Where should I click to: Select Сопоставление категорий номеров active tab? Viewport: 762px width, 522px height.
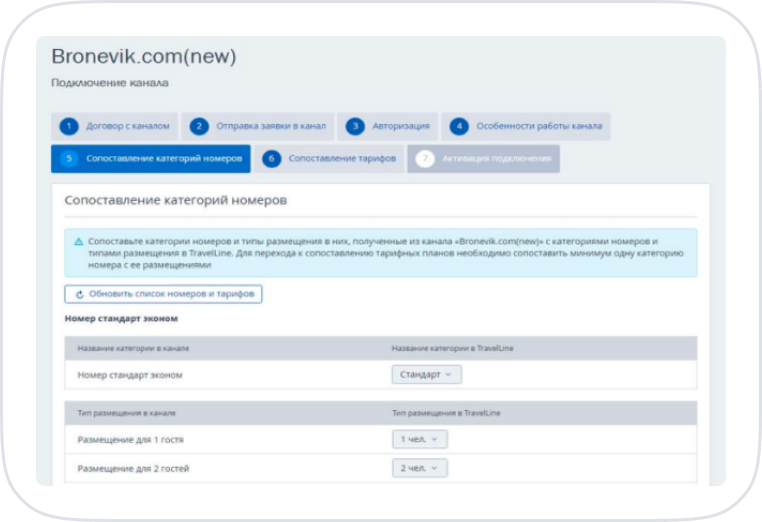tap(151, 158)
